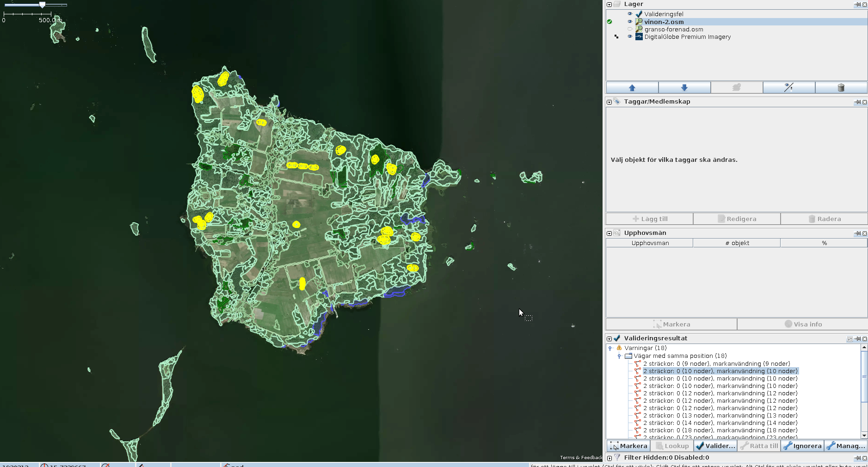Click the layer visibility and opacity button

pyautogui.click(x=788, y=88)
